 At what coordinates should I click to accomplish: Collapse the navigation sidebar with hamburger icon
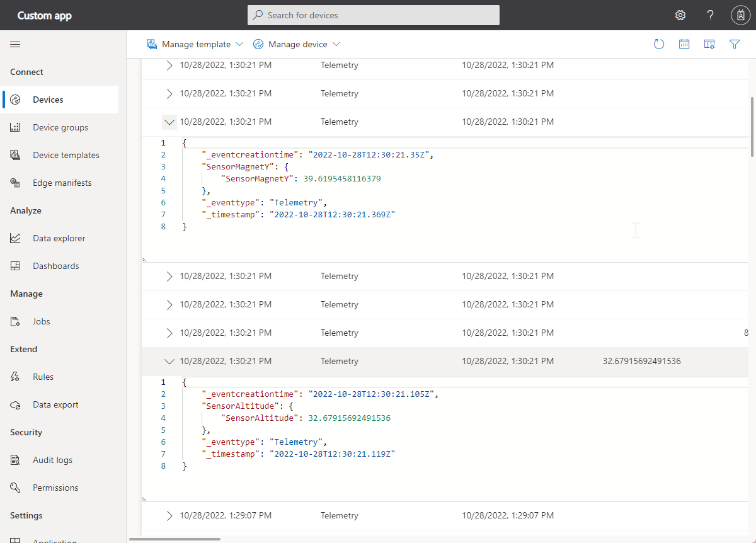(15, 44)
